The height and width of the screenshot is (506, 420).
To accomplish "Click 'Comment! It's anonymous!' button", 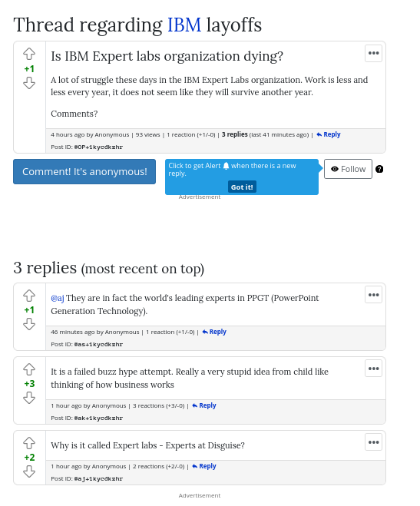I will tap(84, 171).
